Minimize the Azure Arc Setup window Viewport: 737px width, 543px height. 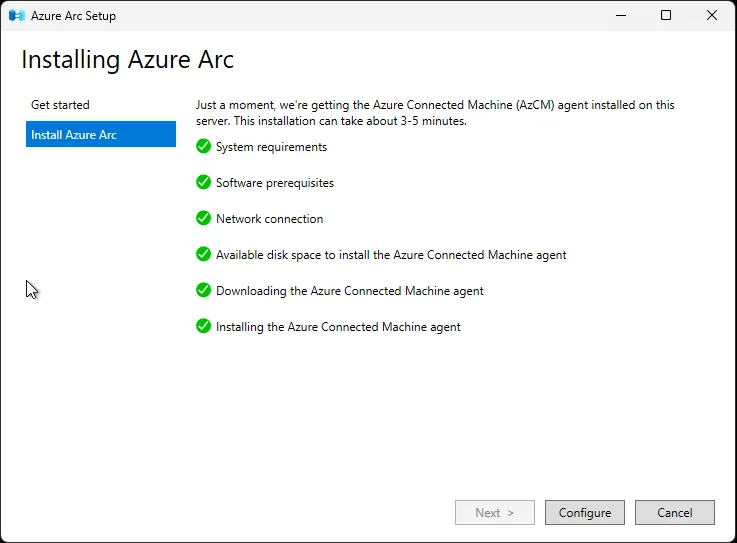(x=621, y=16)
